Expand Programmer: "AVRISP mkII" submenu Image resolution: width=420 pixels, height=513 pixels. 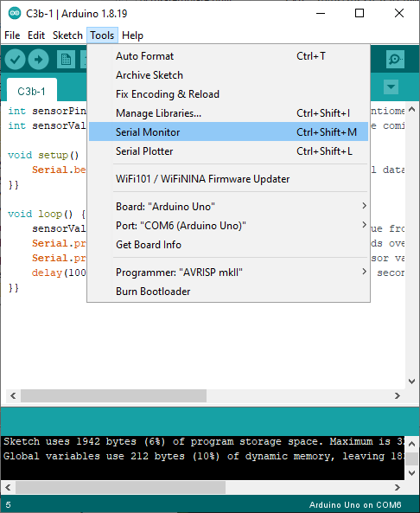[x=228, y=273]
